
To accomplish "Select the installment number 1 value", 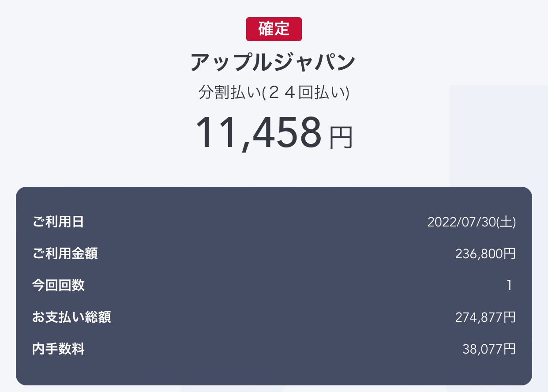I will point(509,286).
